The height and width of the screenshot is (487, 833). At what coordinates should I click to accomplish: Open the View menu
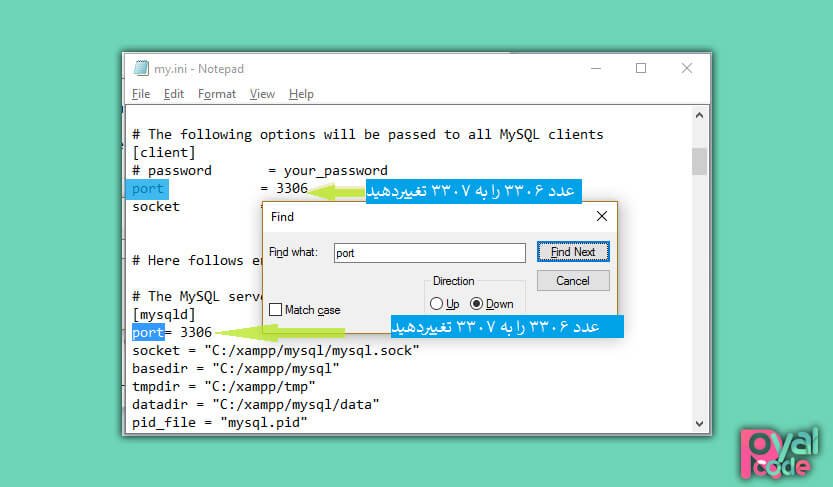pyautogui.click(x=262, y=94)
